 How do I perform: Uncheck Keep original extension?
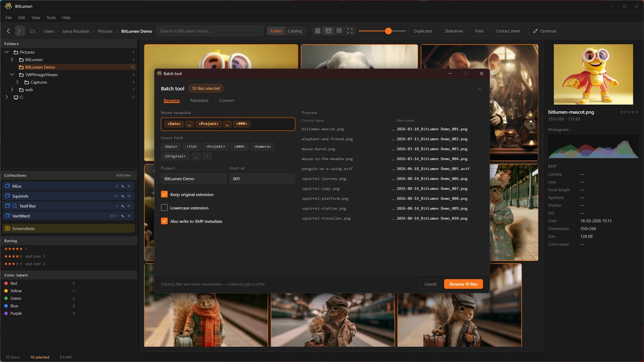(x=164, y=194)
